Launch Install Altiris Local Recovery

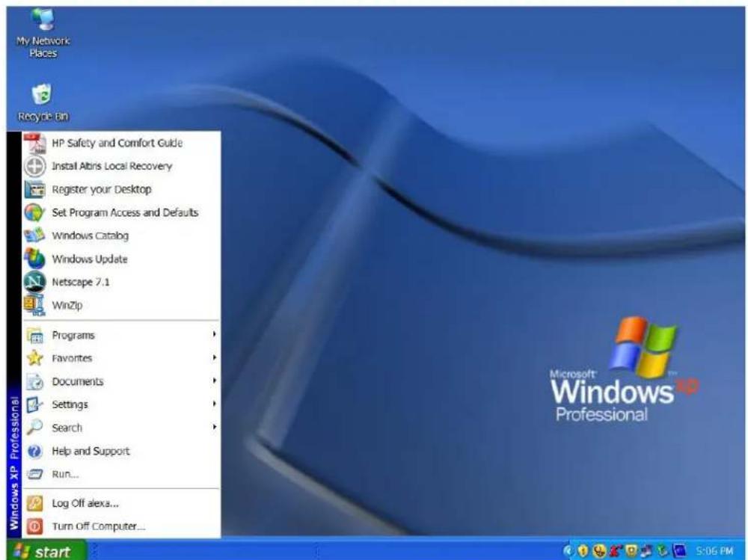[x=121, y=166]
